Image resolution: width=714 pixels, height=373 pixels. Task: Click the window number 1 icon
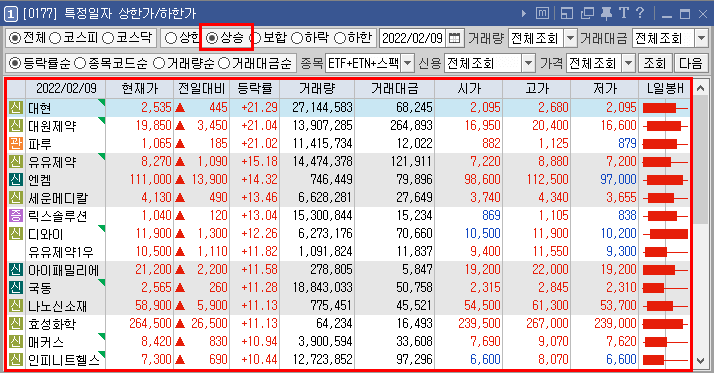pos(10,14)
